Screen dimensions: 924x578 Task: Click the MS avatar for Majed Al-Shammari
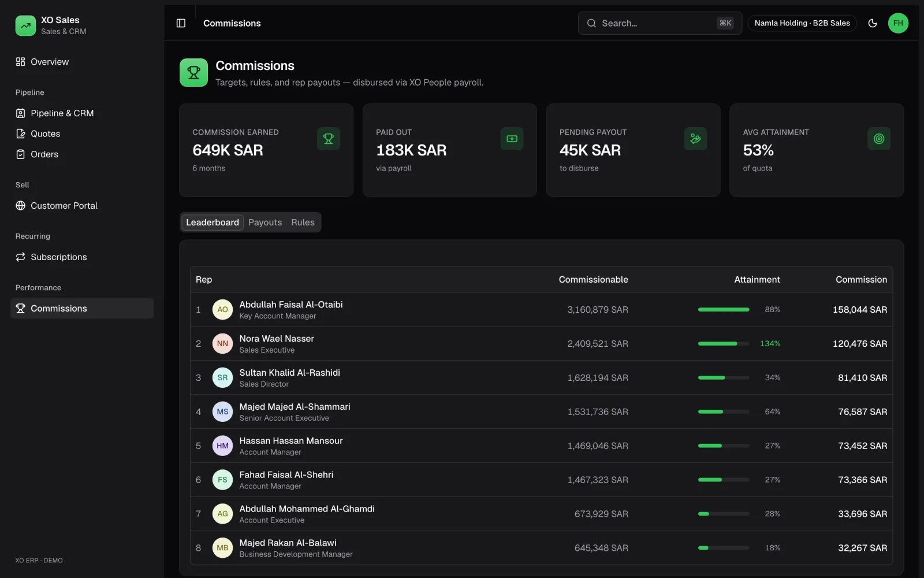click(x=222, y=412)
